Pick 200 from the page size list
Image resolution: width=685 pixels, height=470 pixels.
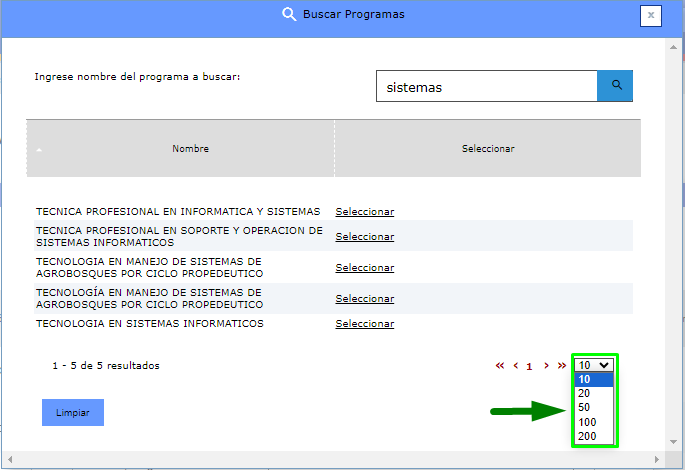click(x=587, y=436)
